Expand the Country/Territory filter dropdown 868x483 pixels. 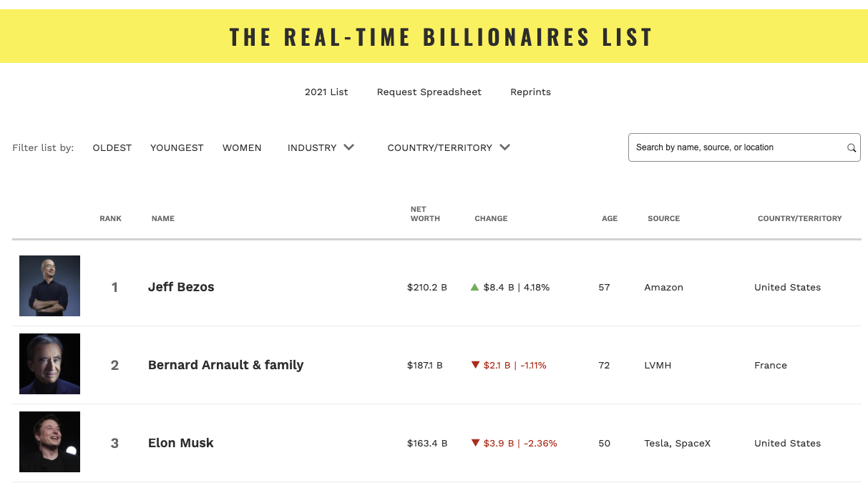[x=439, y=147]
